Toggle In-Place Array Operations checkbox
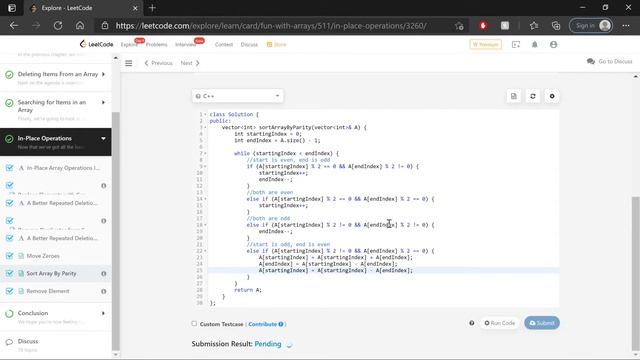640x360 pixels. tap(9, 168)
